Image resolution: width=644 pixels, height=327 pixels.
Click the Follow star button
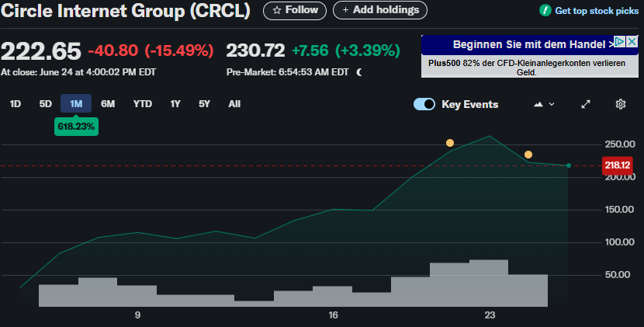point(295,10)
